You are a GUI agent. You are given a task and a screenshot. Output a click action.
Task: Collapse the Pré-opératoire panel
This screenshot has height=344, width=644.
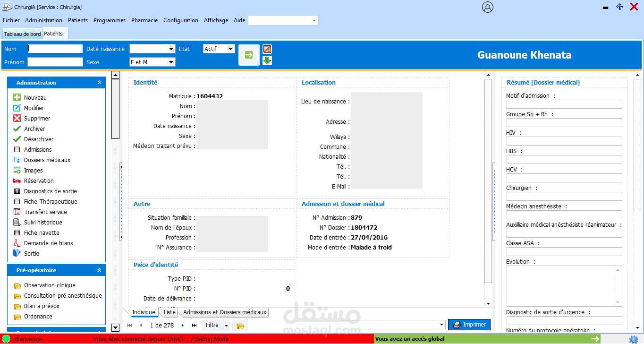[99, 270]
